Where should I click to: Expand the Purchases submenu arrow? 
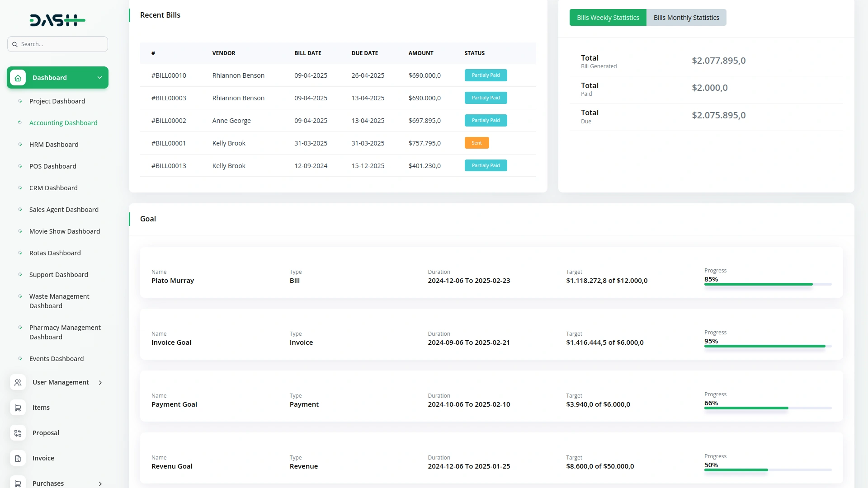point(100,483)
